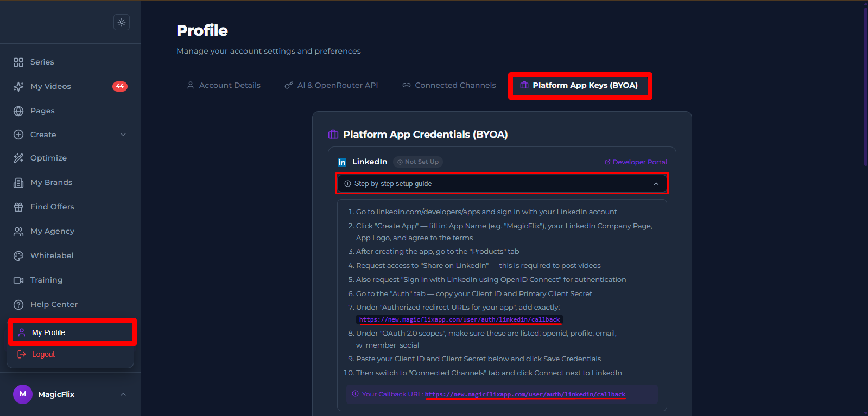Viewport: 868px width, 416px height.
Task: Switch to AI & OpenRouter API tab
Action: tap(331, 85)
